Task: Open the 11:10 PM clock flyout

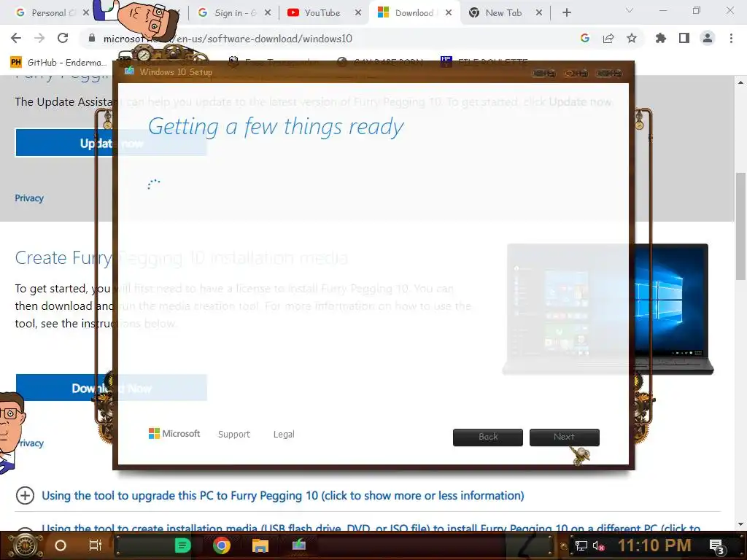Action: 654,545
